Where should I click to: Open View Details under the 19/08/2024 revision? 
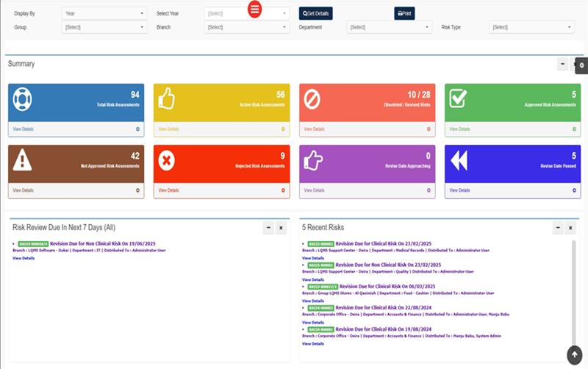click(x=313, y=344)
